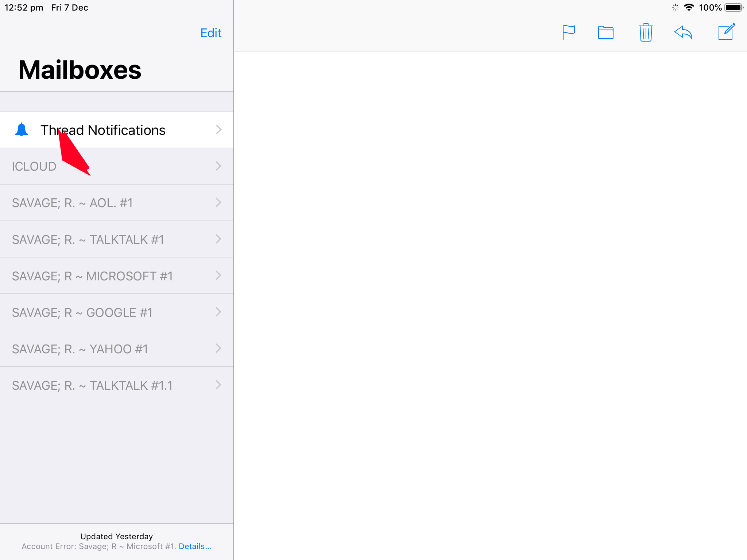747x560 pixels.
Task: Tap the Wi-Fi status icon
Action: (x=689, y=8)
